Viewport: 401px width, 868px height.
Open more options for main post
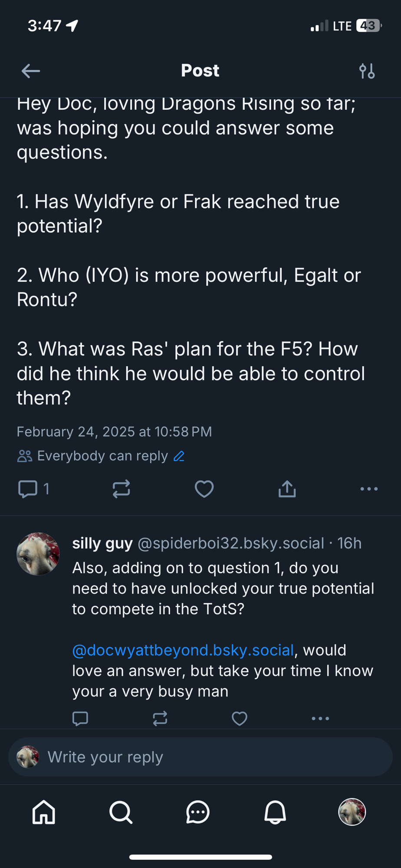point(369,489)
